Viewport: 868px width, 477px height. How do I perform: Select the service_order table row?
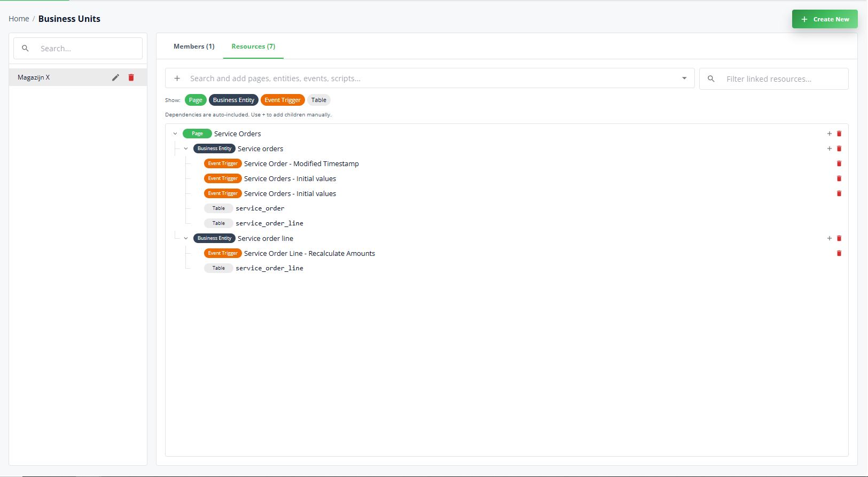coord(260,208)
